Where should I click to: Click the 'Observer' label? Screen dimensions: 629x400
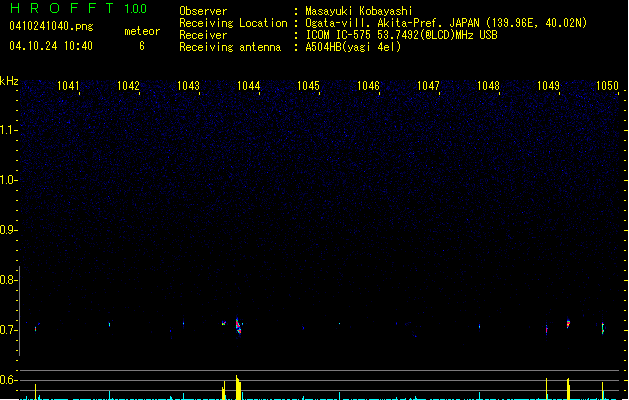203,11
